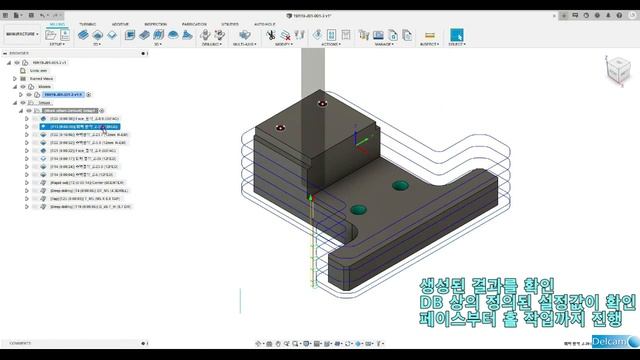This screenshot has height=360, width=640.
Task: Toggle the Browser panel pin dot
Action: pos(143,53)
